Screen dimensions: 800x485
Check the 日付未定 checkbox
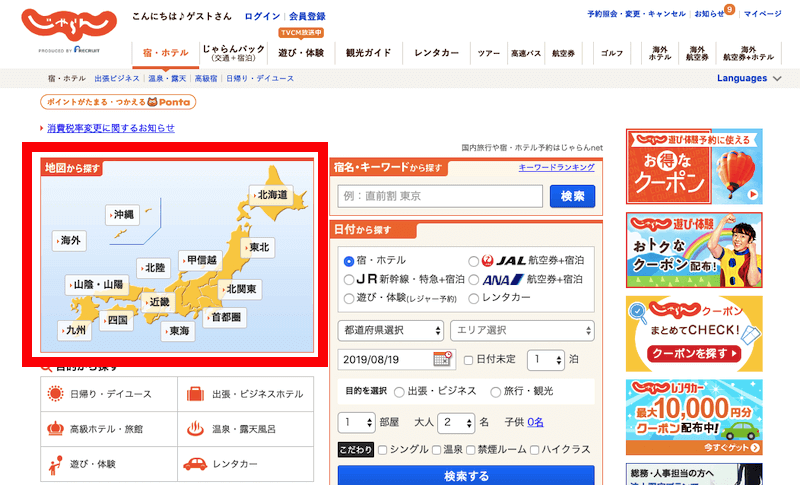click(x=468, y=360)
